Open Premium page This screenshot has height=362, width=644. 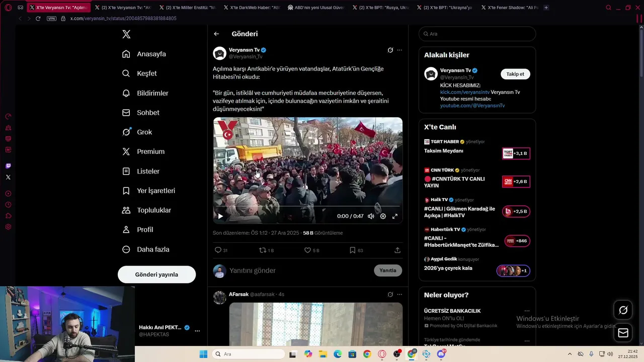point(143,151)
